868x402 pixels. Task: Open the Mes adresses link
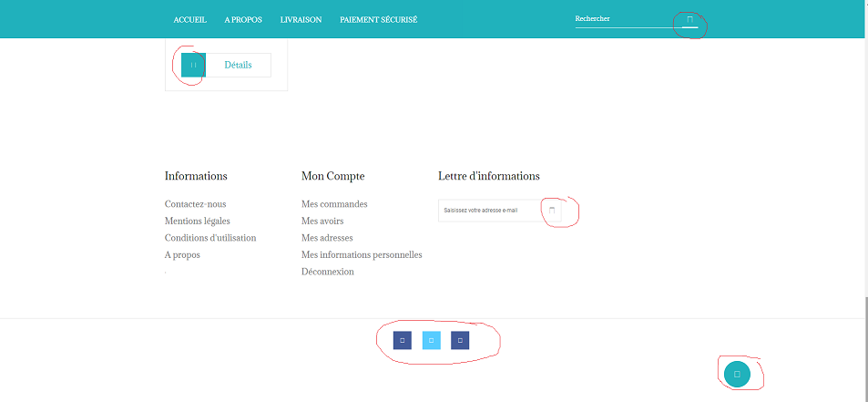(327, 238)
